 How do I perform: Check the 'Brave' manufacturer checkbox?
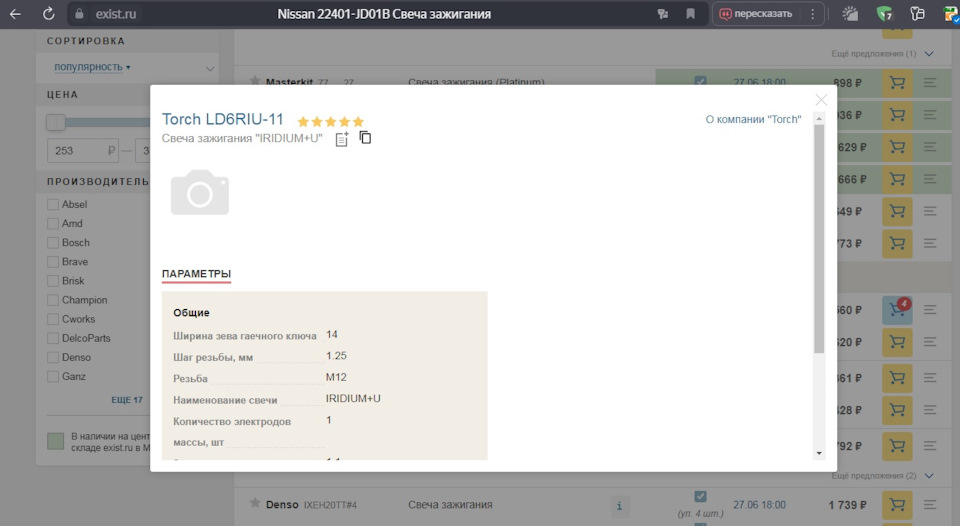(x=53, y=261)
